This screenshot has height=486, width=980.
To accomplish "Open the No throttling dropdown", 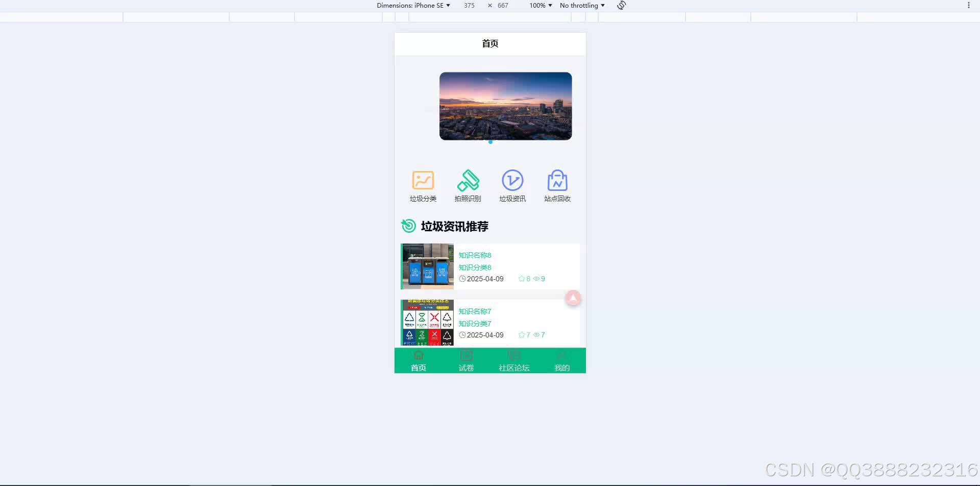I will [582, 5].
